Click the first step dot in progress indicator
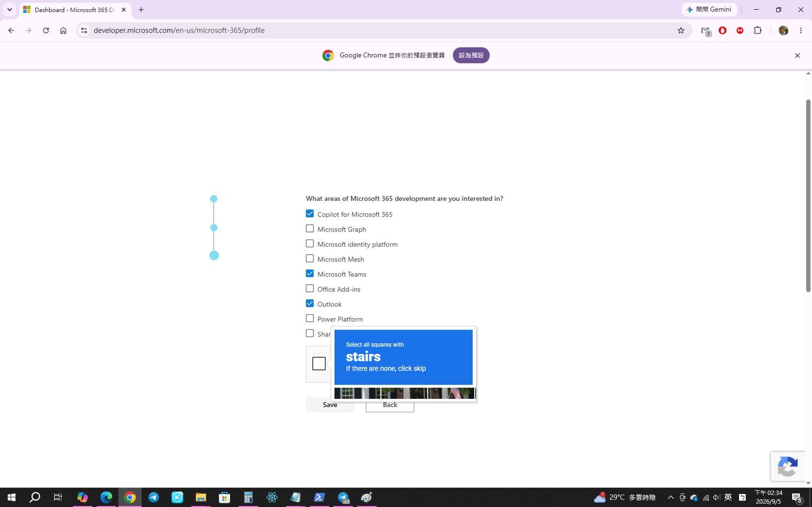Image resolution: width=812 pixels, height=507 pixels. click(x=214, y=199)
